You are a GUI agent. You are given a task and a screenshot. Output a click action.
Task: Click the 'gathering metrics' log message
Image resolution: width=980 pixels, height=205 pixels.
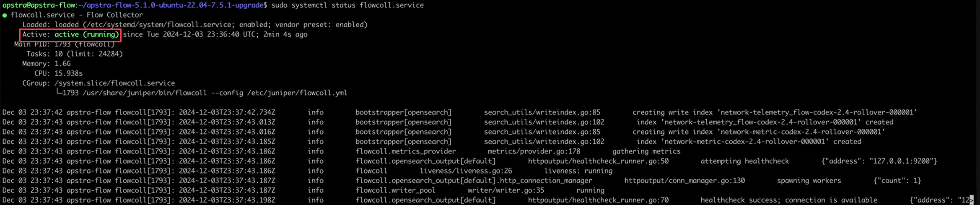[646, 151]
